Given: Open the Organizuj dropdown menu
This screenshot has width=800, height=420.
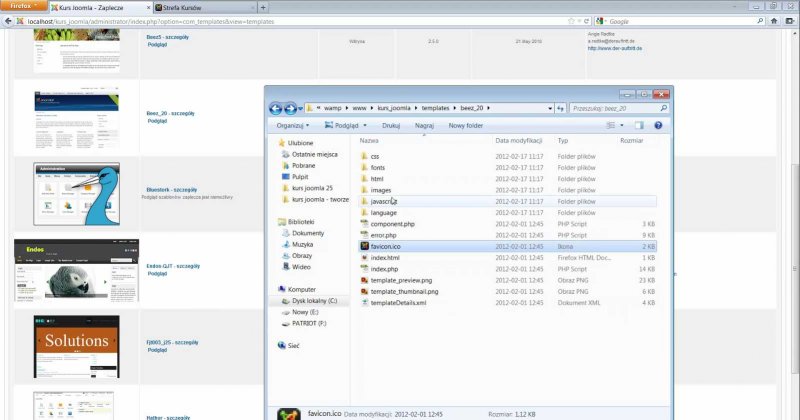Looking at the screenshot, I should click(293, 126).
